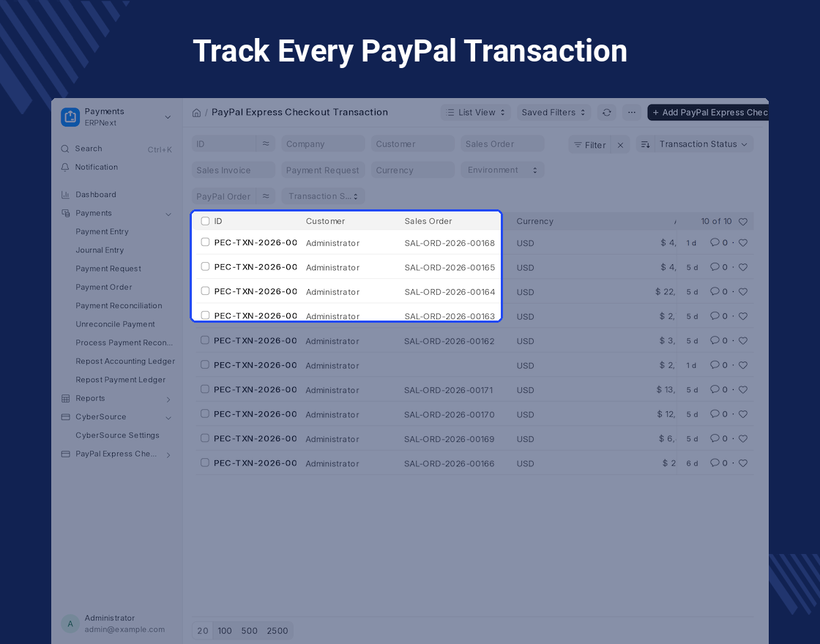Collapse the CyberSource sidebar section chevron

(168, 418)
